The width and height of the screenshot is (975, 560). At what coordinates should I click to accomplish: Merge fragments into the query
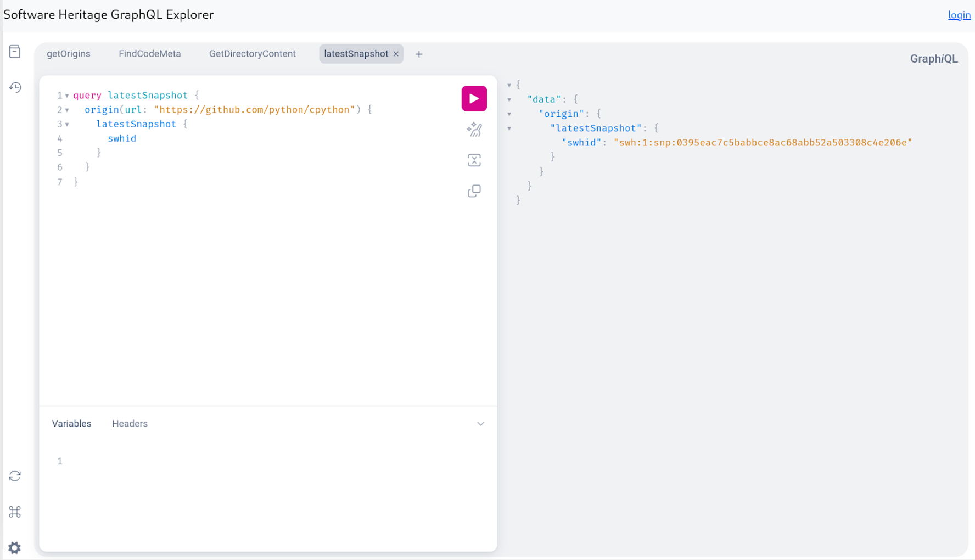pyautogui.click(x=474, y=160)
